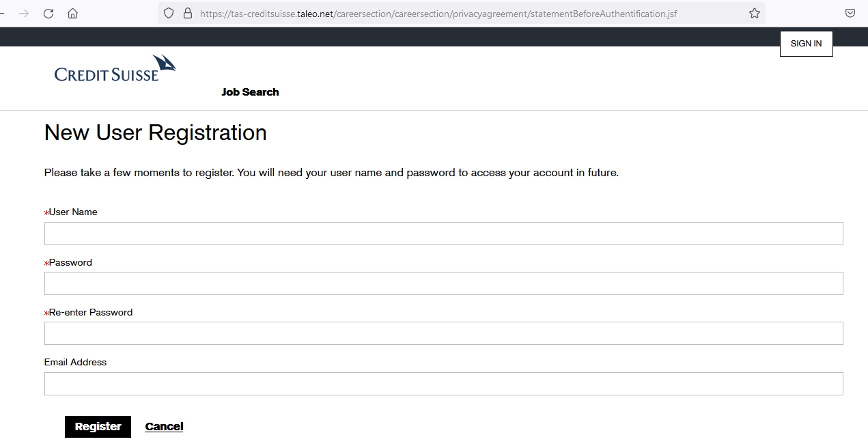
Task: Click the Re-enter Password label text
Action: (x=90, y=312)
